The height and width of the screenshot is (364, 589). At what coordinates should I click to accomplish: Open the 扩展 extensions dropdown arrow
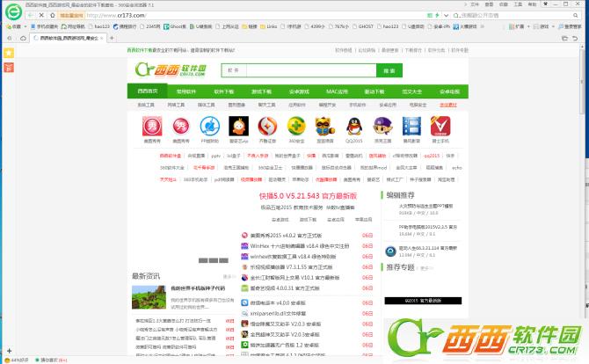[528, 26]
